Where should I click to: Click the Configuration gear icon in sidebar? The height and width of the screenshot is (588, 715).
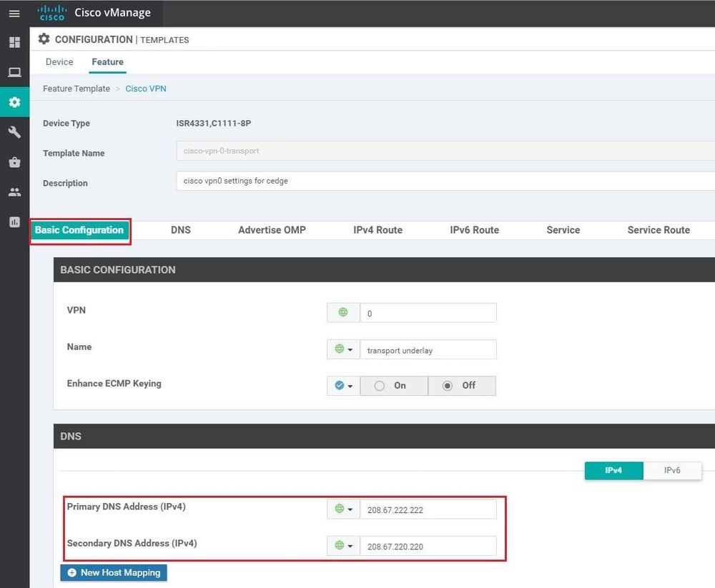click(14, 101)
